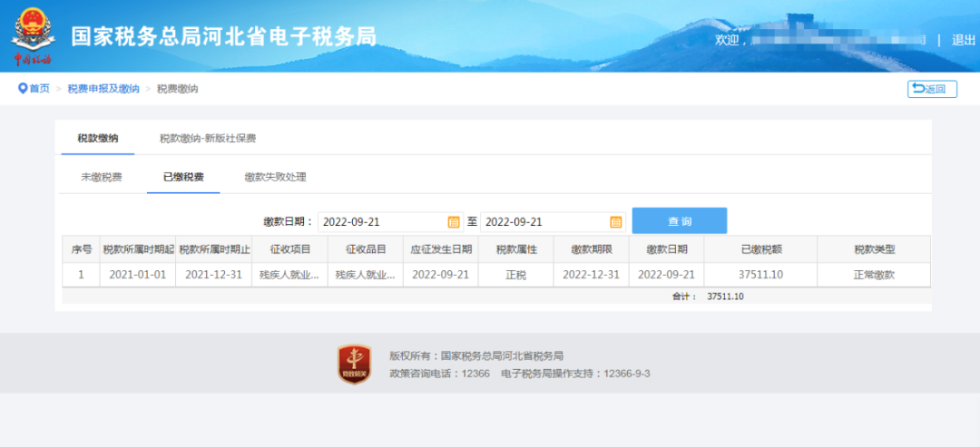Click 已缴税额 column header
The width and height of the screenshot is (980, 447).
(x=760, y=249)
